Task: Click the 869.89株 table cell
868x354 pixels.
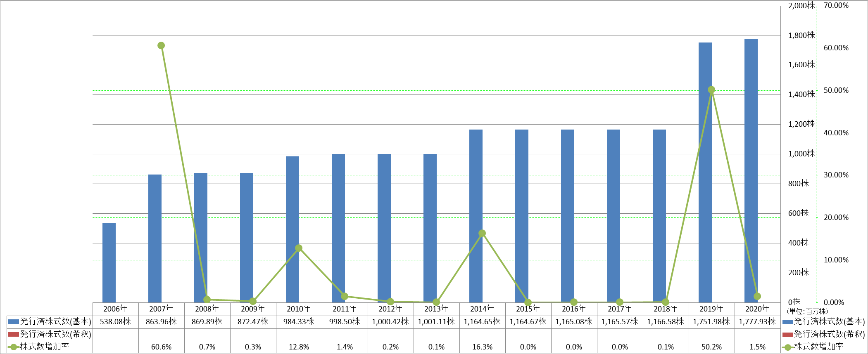Action: 207,321
